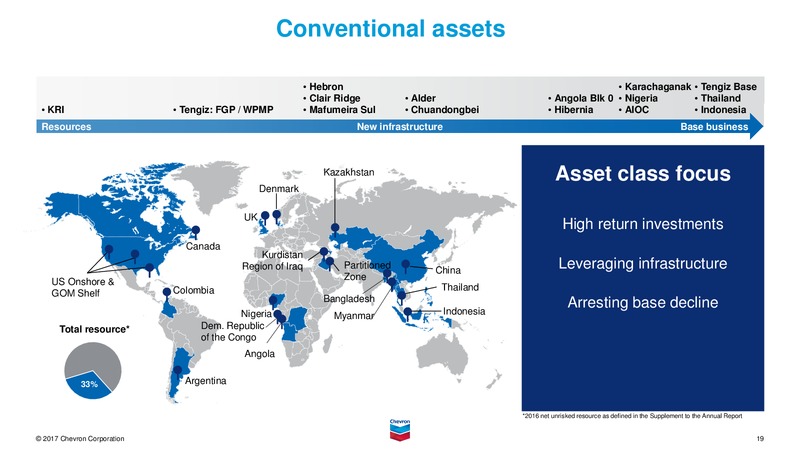Click the 'Thailand' map label
This screenshot has width=800, height=450.
460,287
